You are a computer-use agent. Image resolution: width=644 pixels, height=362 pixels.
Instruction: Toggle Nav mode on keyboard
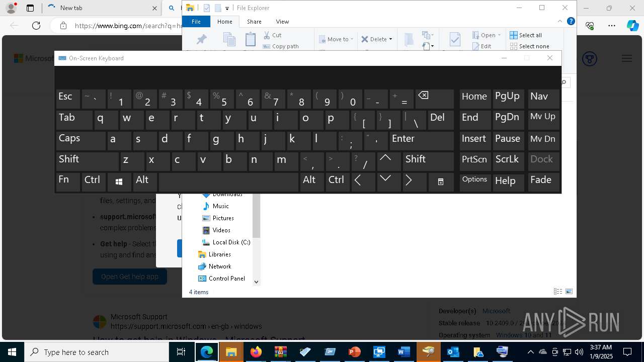coord(543,99)
